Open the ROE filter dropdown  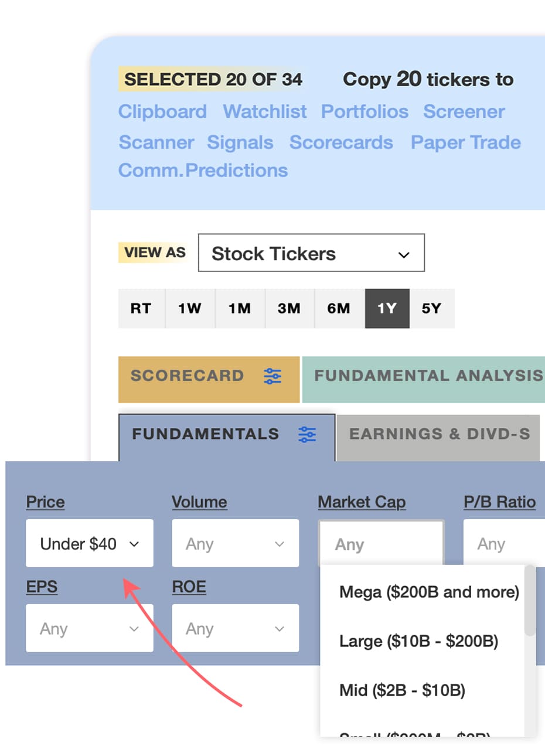(x=235, y=628)
